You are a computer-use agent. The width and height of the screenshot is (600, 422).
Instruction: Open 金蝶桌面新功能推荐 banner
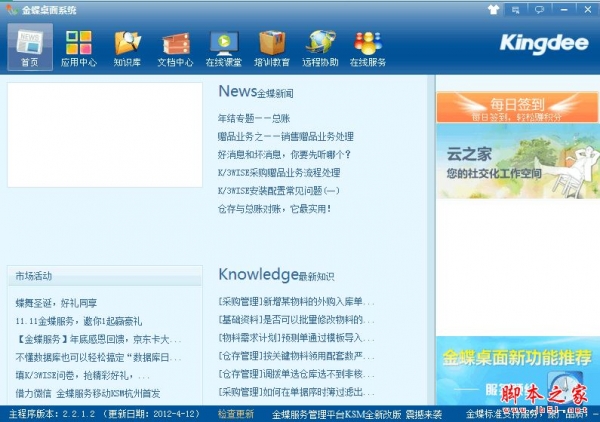point(518,370)
